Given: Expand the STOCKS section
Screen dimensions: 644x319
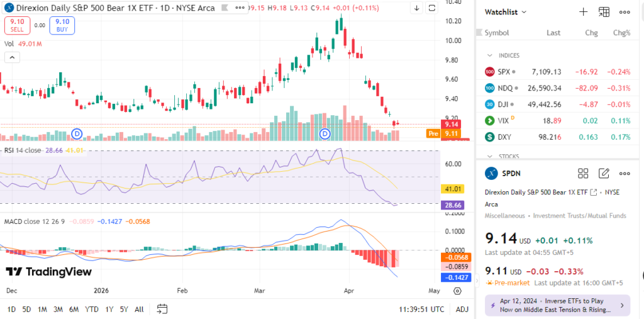Looking at the screenshot, I should point(490,156).
